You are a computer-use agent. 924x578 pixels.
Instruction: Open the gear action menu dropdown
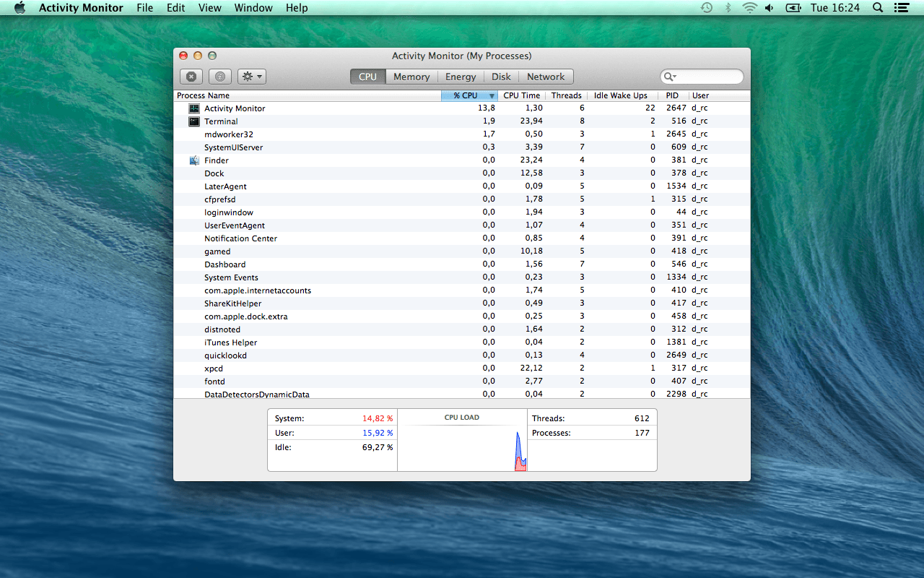[252, 77]
